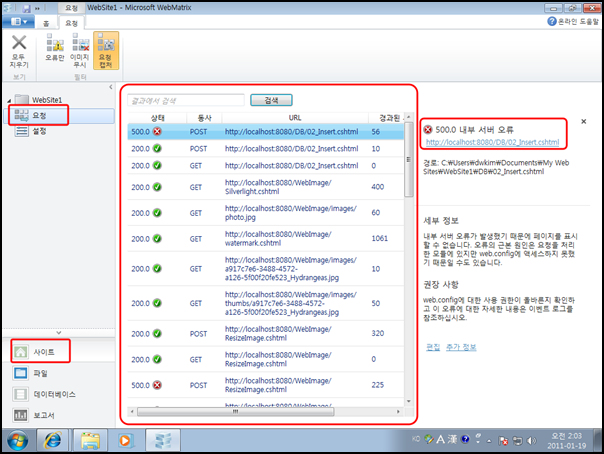
Task: Sort by the 경과된 column header
Action: click(386, 118)
